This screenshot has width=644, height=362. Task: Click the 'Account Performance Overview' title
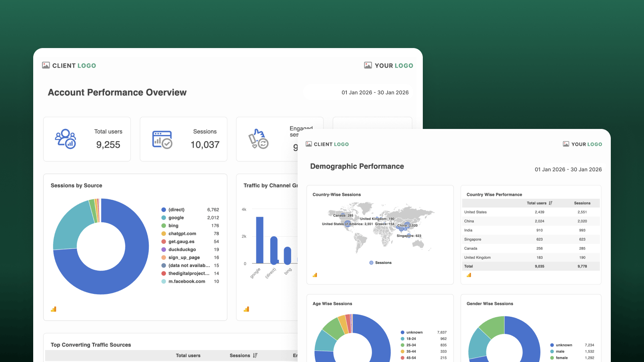pyautogui.click(x=117, y=93)
